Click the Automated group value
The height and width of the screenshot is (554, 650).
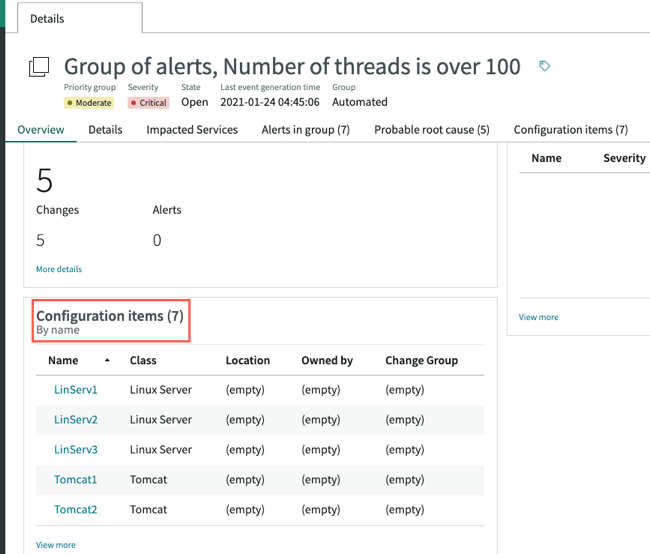pos(360,102)
